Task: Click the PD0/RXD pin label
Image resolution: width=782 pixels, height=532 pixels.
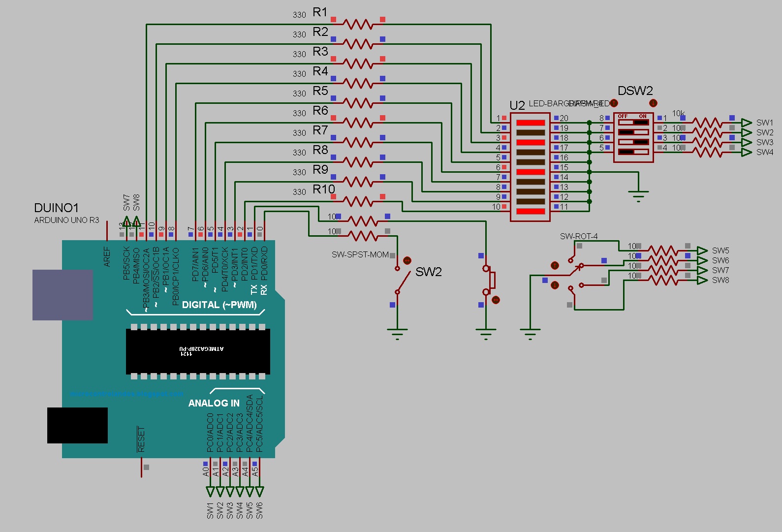Action: tap(264, 263)
